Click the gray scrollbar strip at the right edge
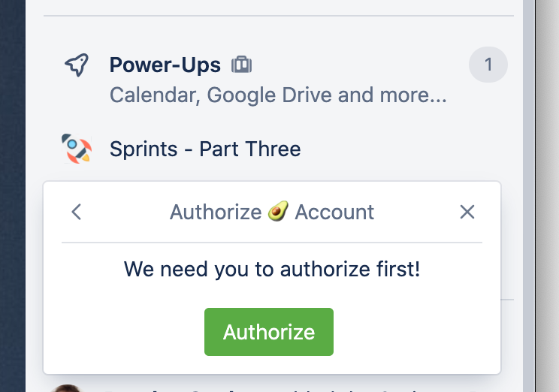The height and width of the screenshot is (392, 559). (529, 196)
